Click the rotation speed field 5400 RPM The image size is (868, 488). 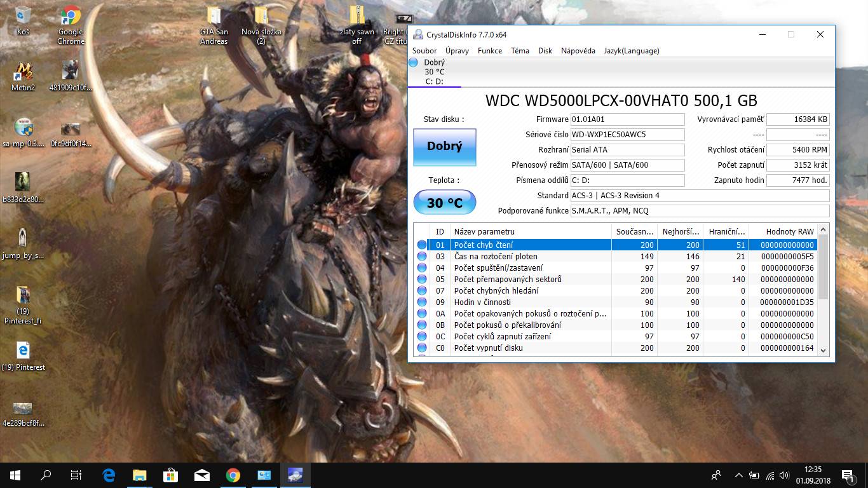point(798,150)
